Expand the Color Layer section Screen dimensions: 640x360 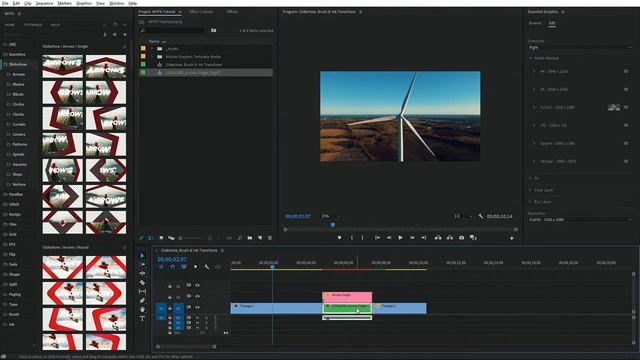click(x=531, y=190)
